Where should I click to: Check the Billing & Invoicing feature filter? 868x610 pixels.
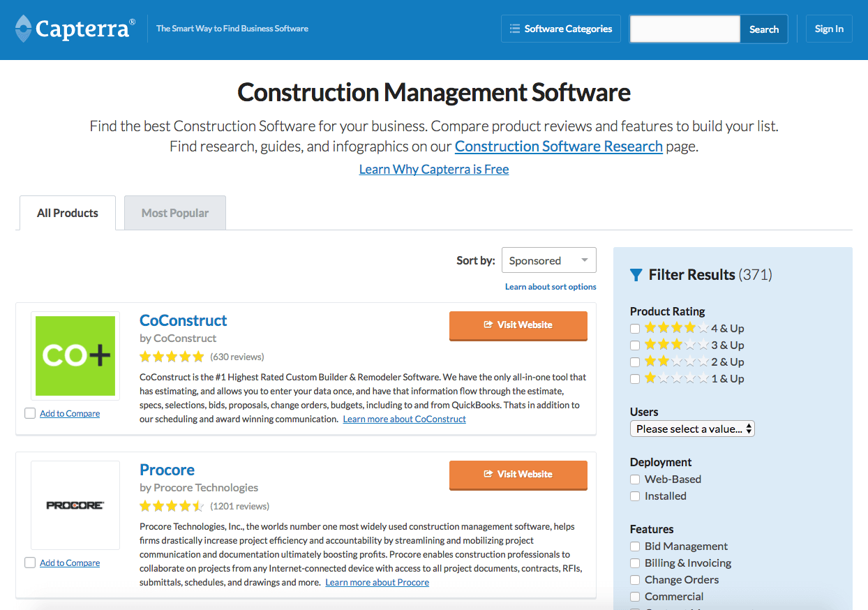(635, 563)
